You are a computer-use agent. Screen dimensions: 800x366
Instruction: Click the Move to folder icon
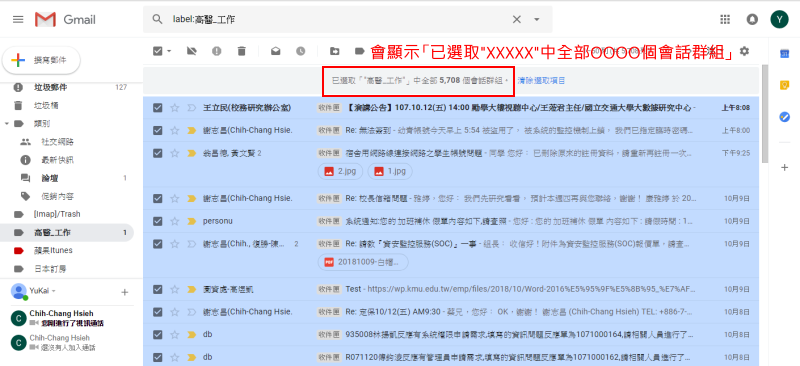point(334,51)
